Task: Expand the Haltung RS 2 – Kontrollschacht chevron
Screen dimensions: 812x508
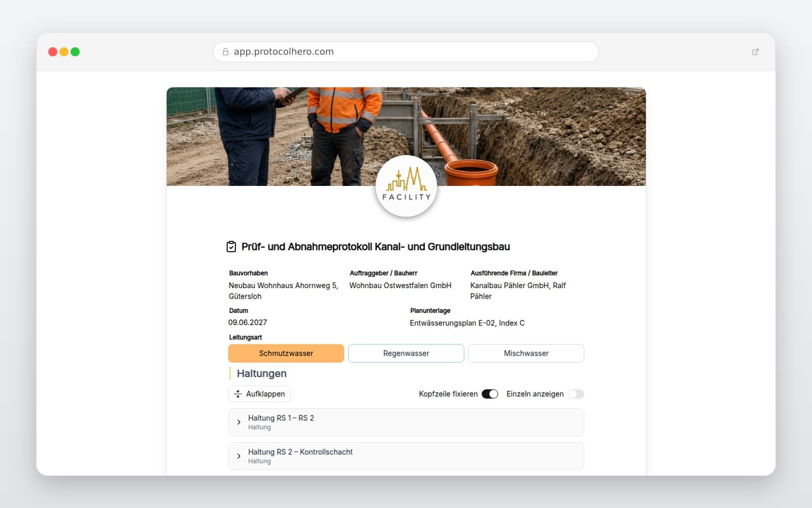Action: pos(239,456)
